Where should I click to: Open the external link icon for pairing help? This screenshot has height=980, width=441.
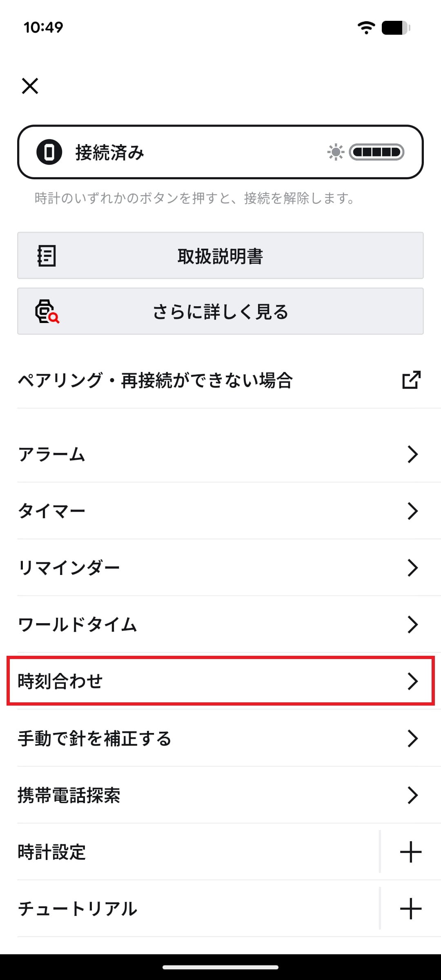[x=411, y=380]
